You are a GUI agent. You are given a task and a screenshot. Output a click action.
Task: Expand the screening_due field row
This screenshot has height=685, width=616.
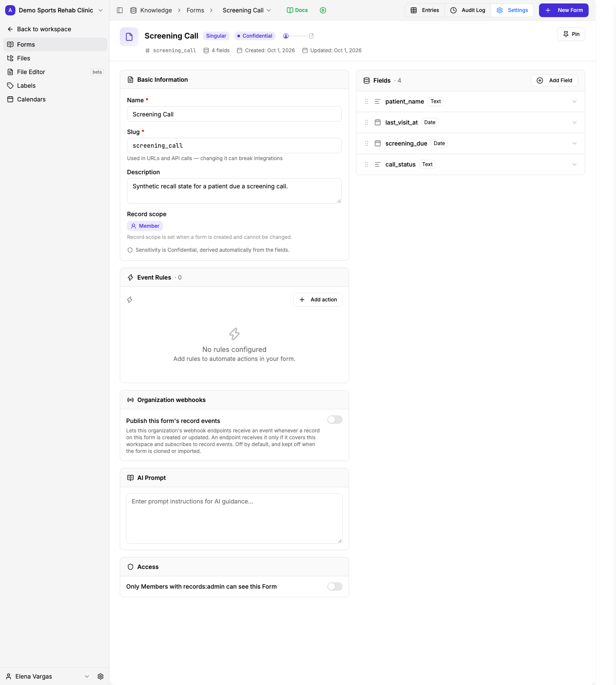(575, 143)
